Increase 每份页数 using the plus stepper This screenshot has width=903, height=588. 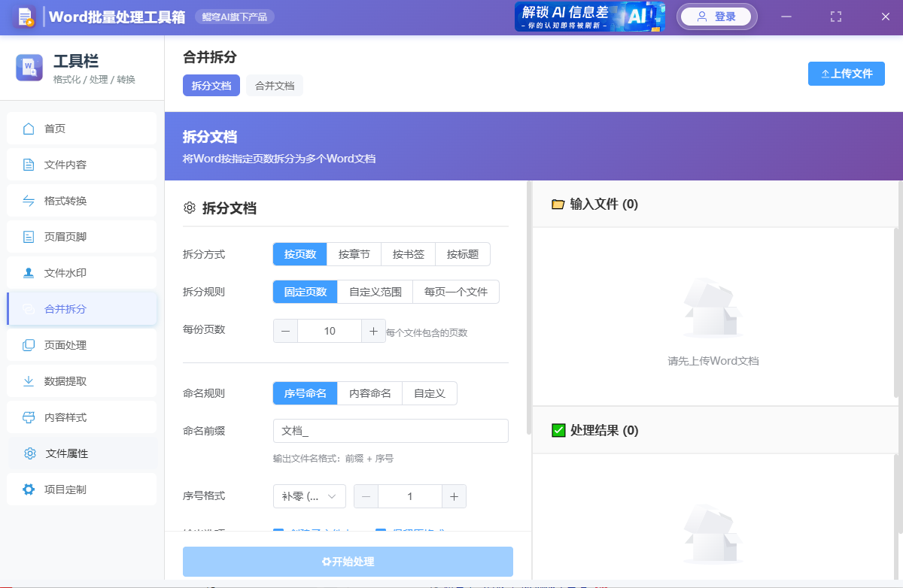point(374,331)
